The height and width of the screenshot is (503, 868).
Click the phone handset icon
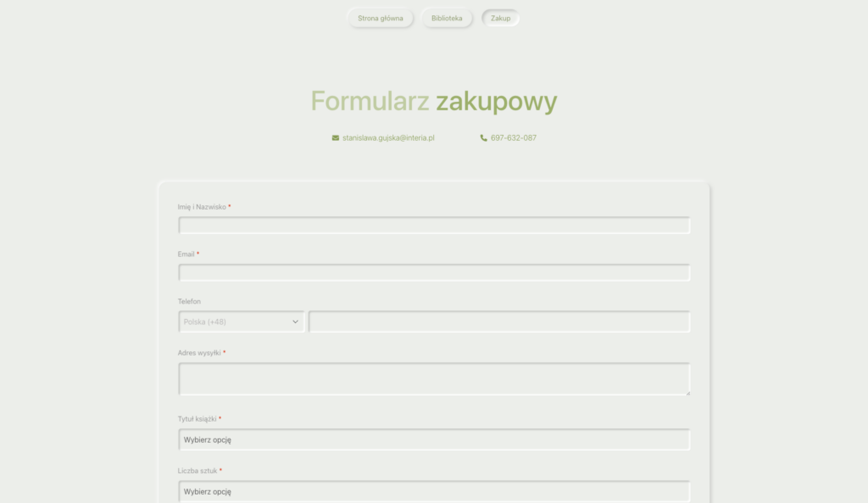[484, 137]
